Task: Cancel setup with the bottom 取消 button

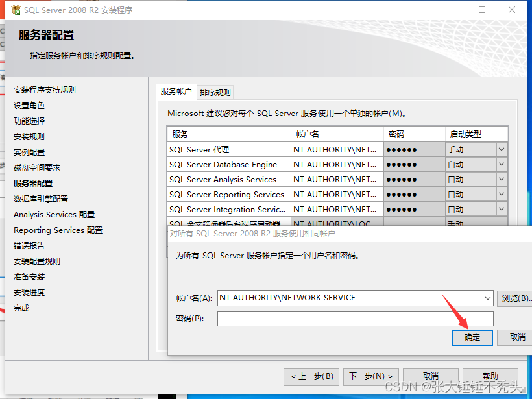Action: click(x=431, y=376)
